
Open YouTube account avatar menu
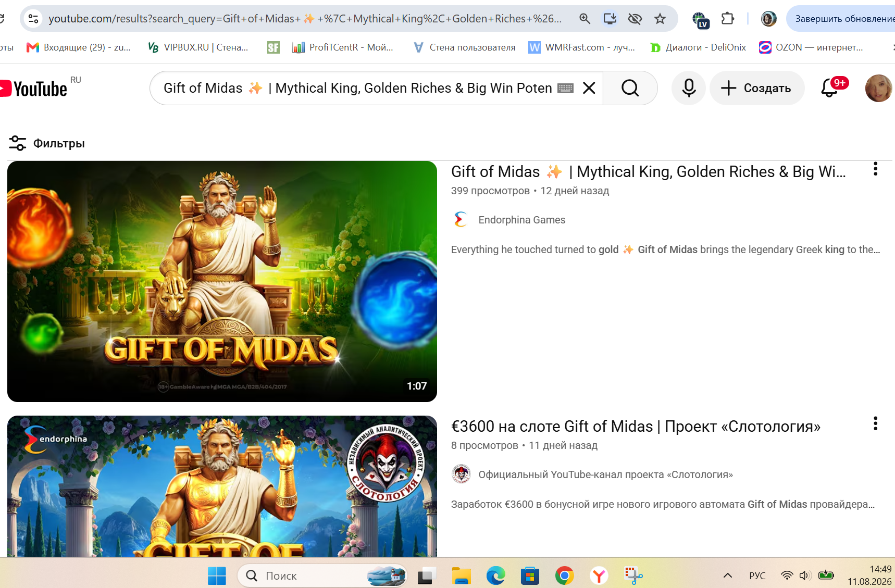(x=878, y=88)
